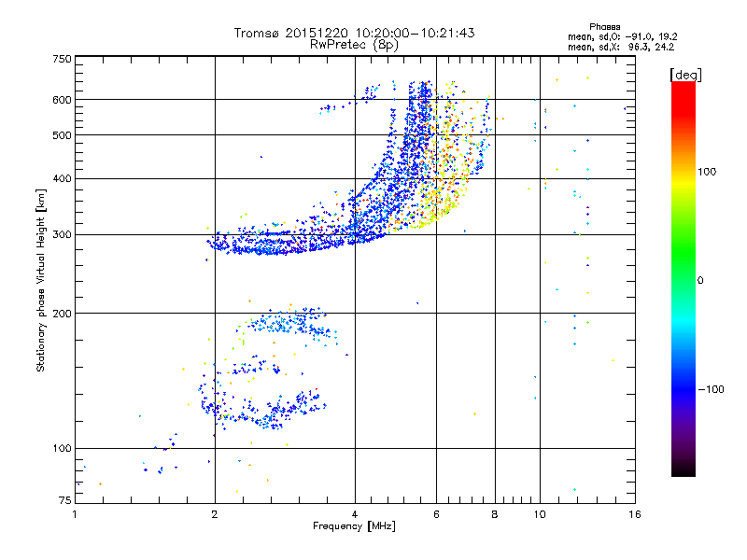Screen dimensions: 747x560
Task: Click the y-axis tick label '750'
Action: pos(62,59)
